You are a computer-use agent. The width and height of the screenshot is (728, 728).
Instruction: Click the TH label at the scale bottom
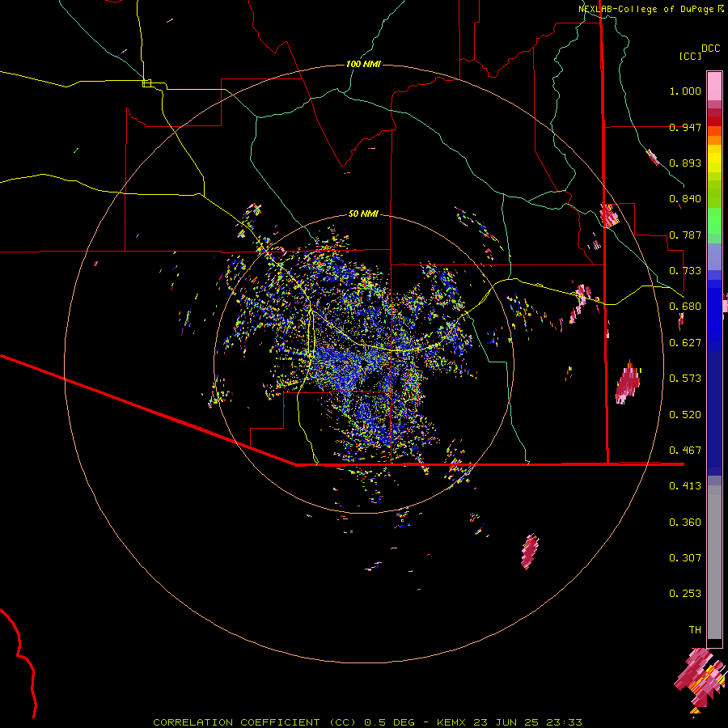click(695, 630)
